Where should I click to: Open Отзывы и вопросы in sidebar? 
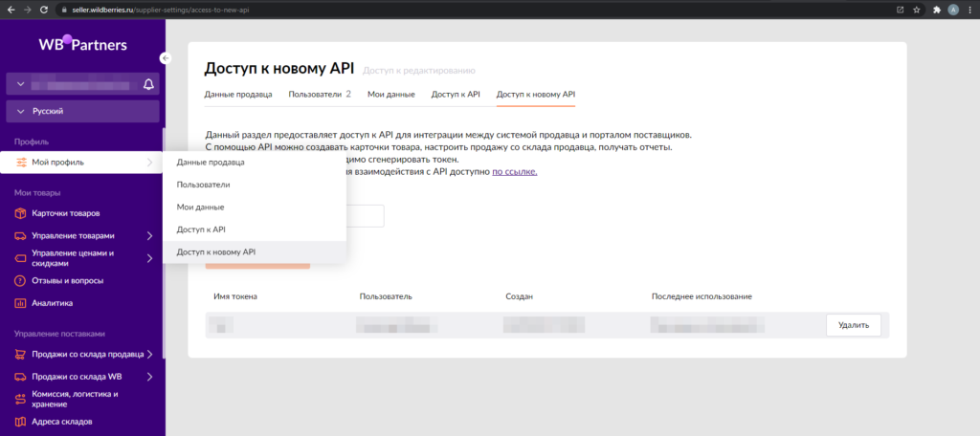(68, 281)
